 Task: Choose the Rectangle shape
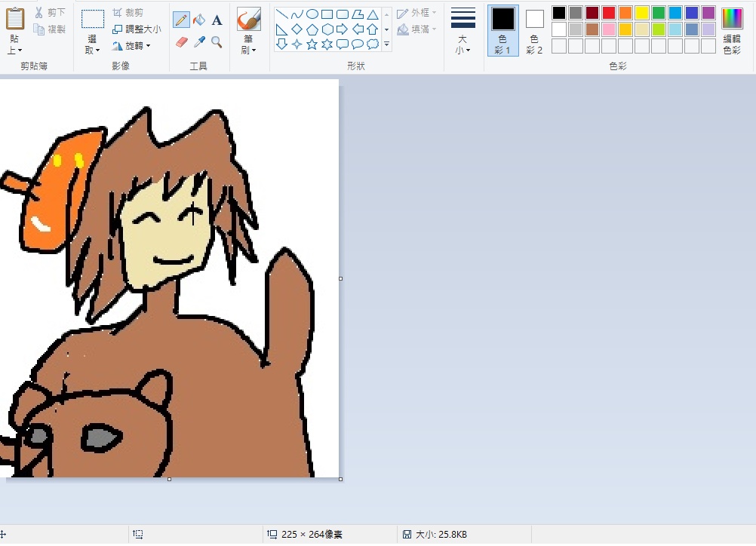(327, 14)
